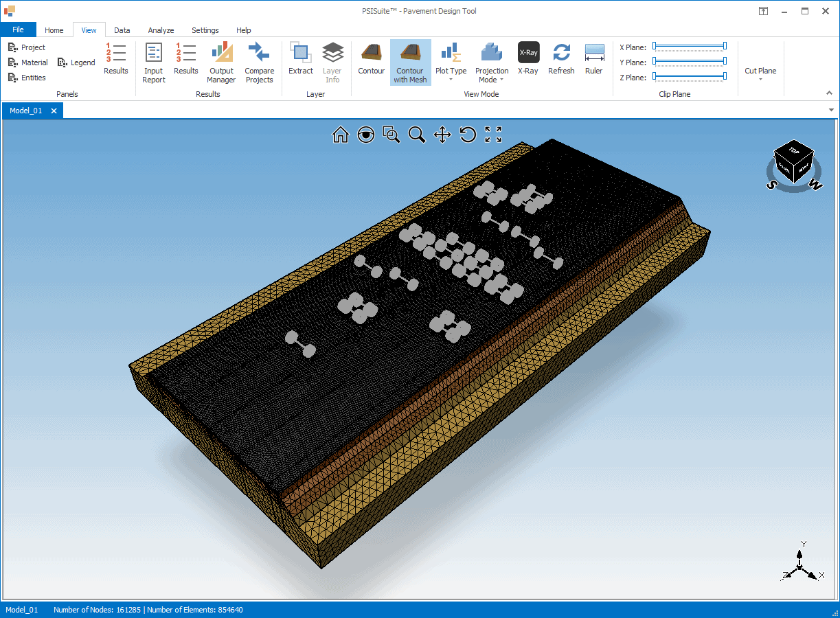Select the Extract layer tool
This screenshot has width=840, height=618.
coord(301,59)
